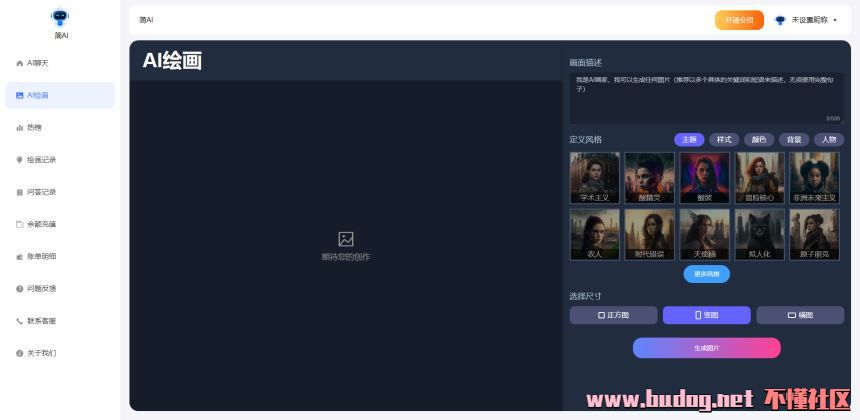Click the 开通会员 button

coord(739,20)
